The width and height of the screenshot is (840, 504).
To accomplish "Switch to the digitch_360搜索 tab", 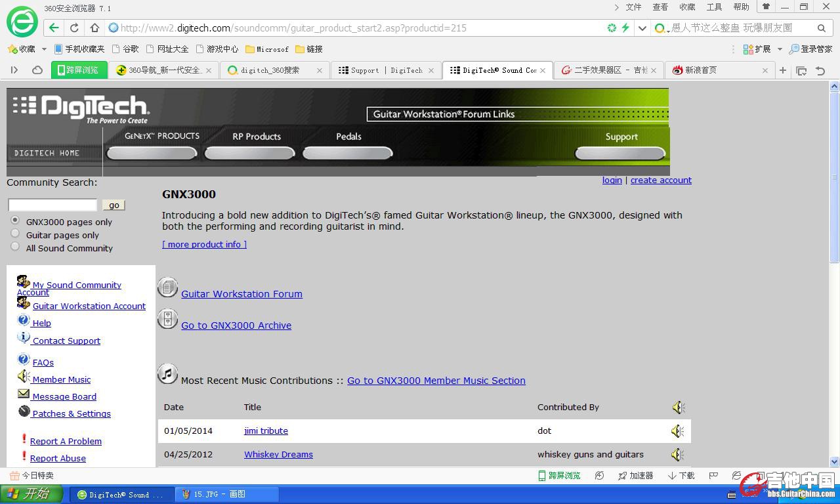I will click(x=274, y=70).
